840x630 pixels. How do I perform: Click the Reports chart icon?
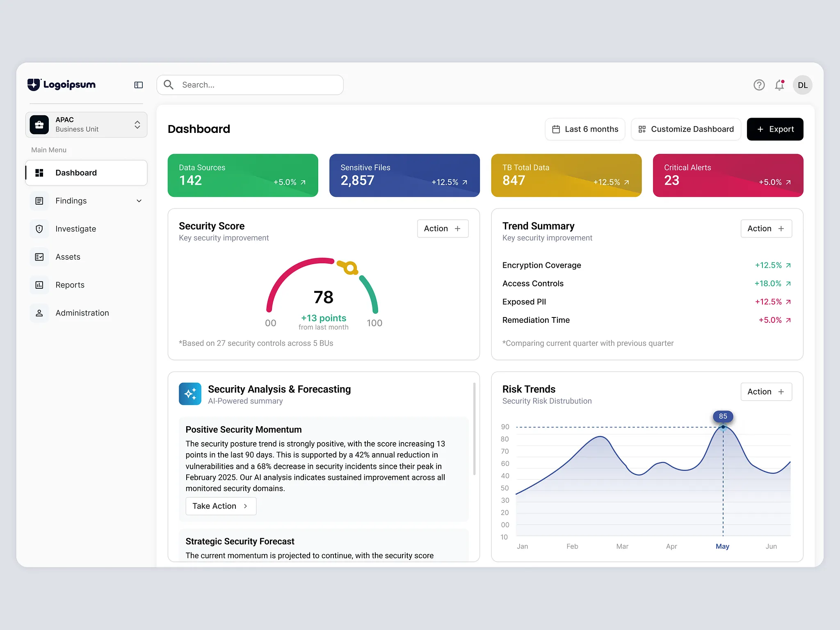[x=39, y=285]
